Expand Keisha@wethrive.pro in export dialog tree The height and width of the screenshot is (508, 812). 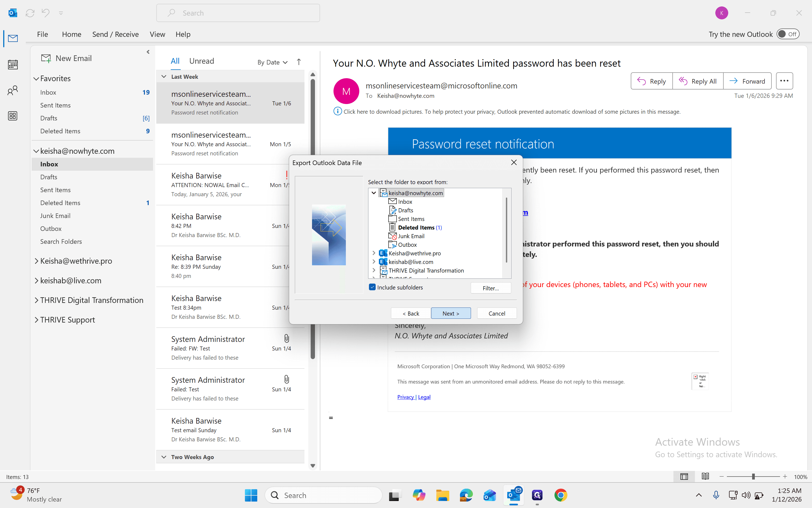click(x=374, y=253)
